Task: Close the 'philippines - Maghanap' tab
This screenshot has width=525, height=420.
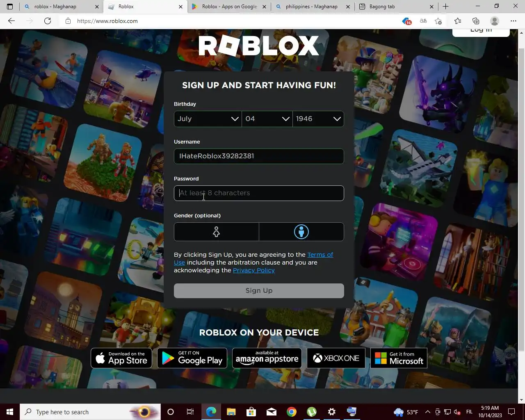Action: tap(348, 7)
